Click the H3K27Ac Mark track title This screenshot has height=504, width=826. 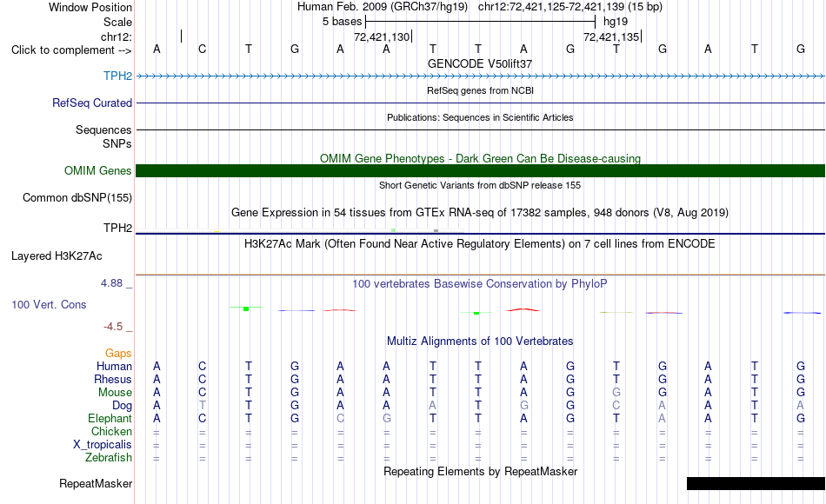(480, 244)
